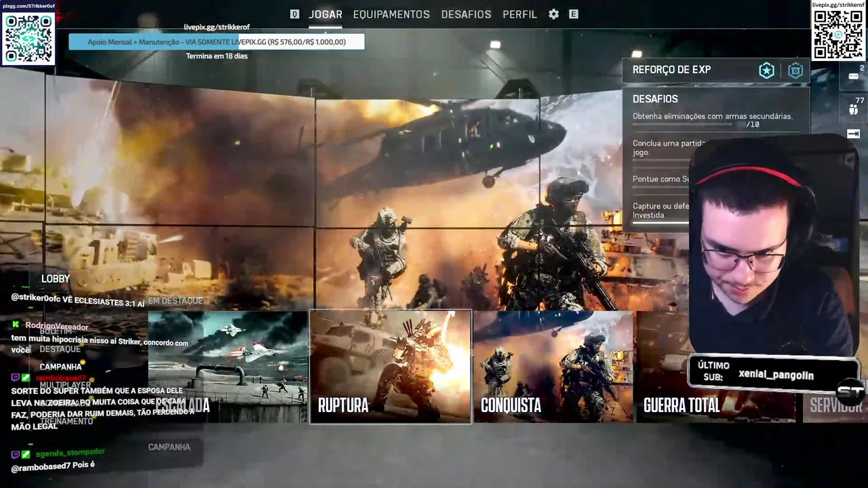
Task: Click the 'Capture ou defe...' Investida challenge
Action: pos(661,210)
